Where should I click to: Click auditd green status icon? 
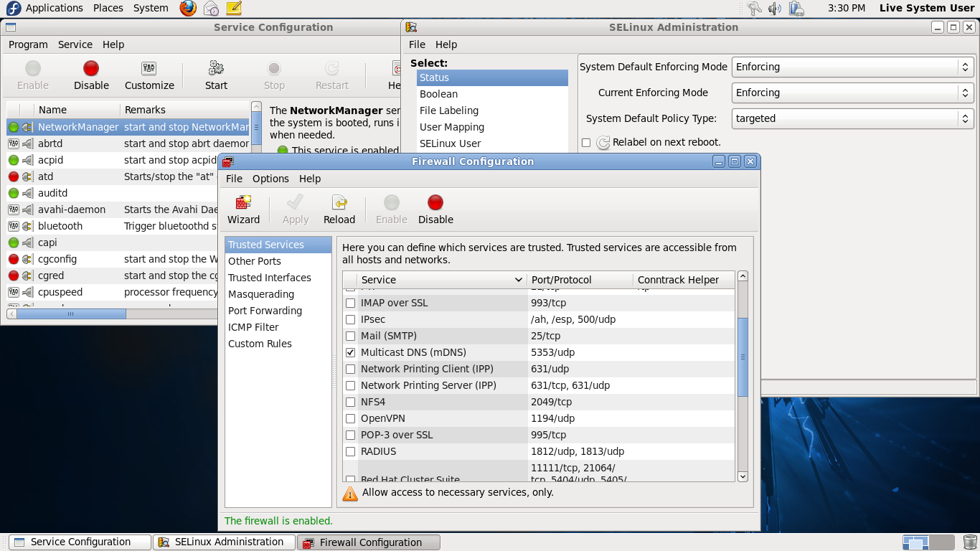point(14,193)
